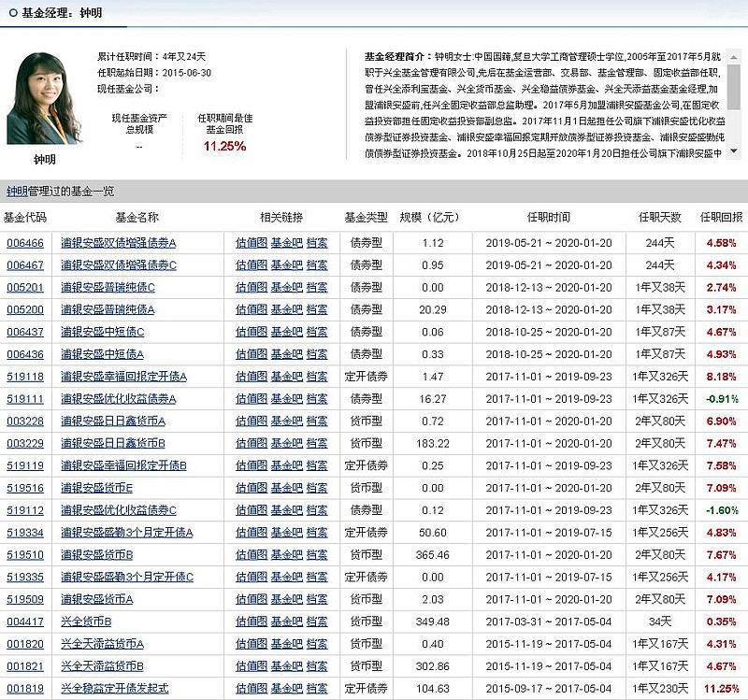
Task: Open fund code link 519509
Action: pos(25,599)
